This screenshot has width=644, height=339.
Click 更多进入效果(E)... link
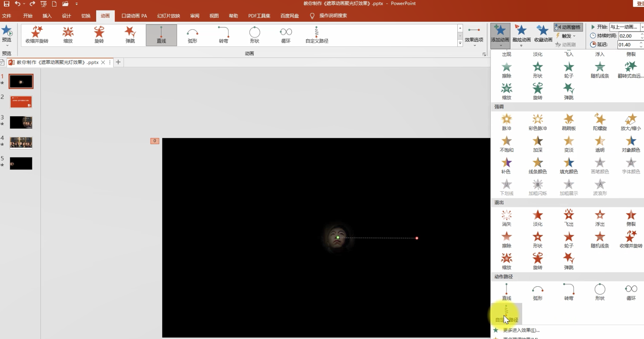click(x=521, y=330)
